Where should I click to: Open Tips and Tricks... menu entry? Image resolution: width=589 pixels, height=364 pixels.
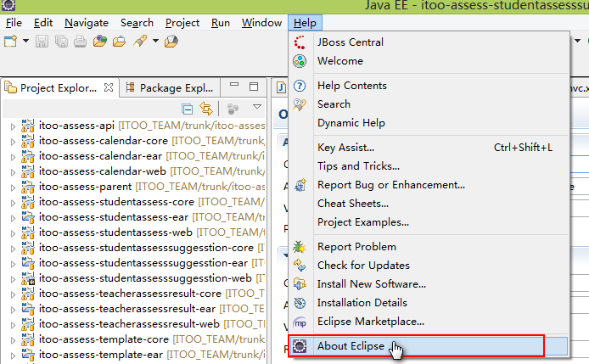click(429, 166)
